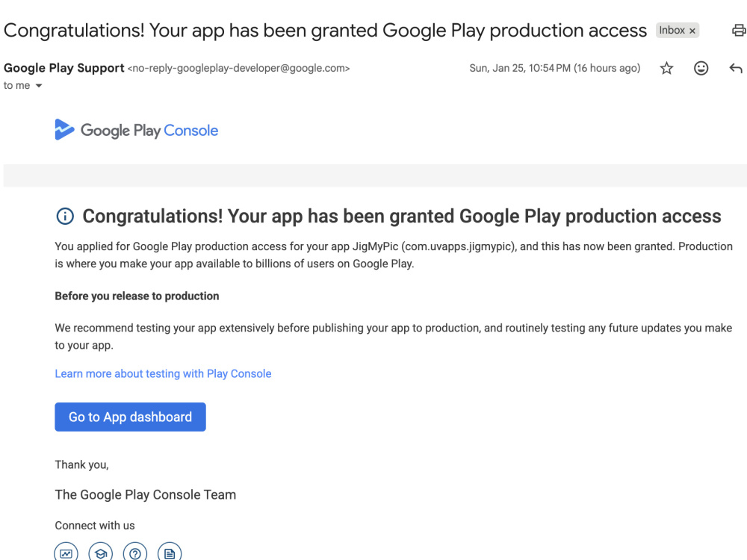Click the "to me" recipient text
Screen dimensions: 747x560
(16, 86)
